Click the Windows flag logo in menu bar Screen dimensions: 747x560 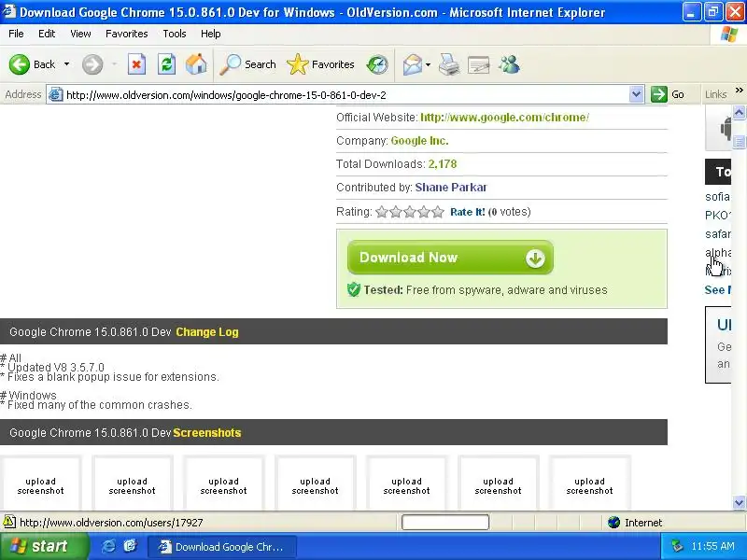point(729,34)
